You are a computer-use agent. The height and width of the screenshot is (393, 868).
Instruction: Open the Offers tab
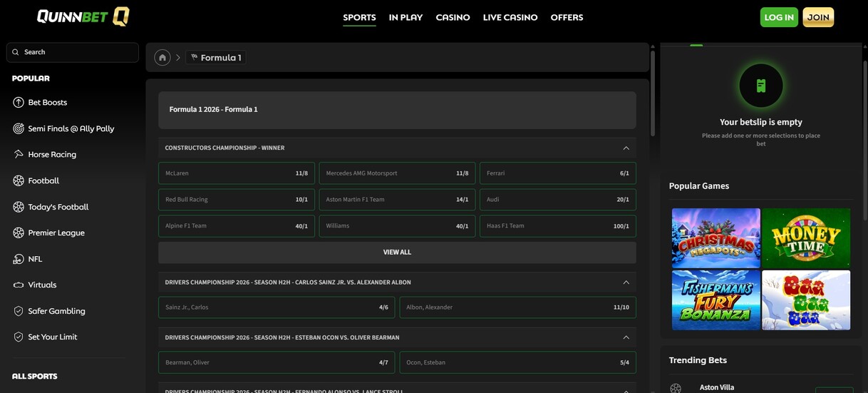567,17
